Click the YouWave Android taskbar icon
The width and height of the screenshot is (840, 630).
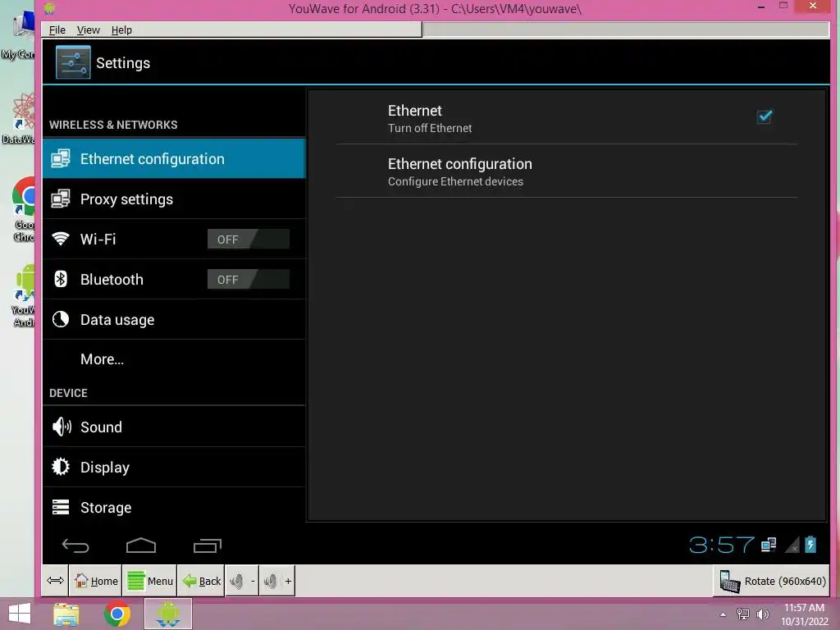tap(167, 614)
